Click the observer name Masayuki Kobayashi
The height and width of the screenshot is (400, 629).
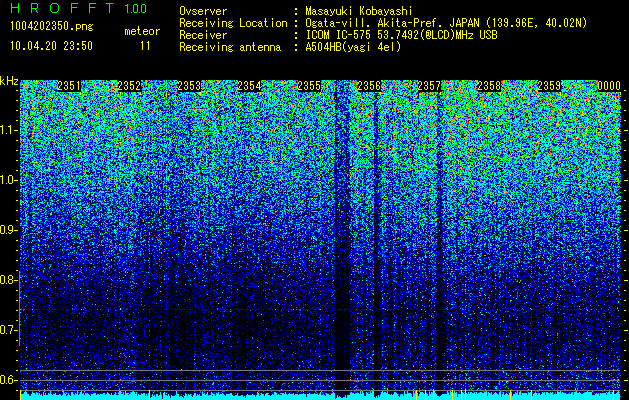pyautogui.click(x=359, y=11)
